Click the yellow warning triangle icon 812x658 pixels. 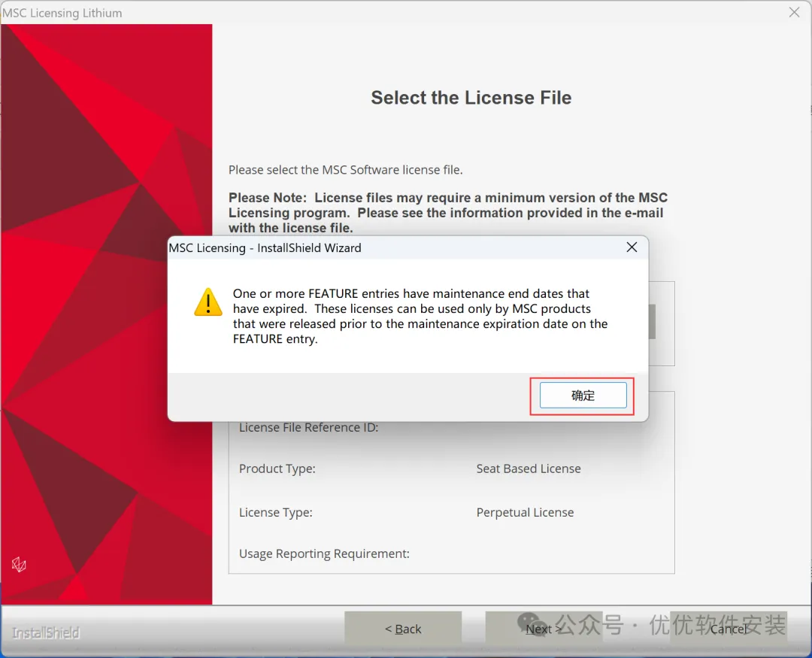tap(208, 302)
